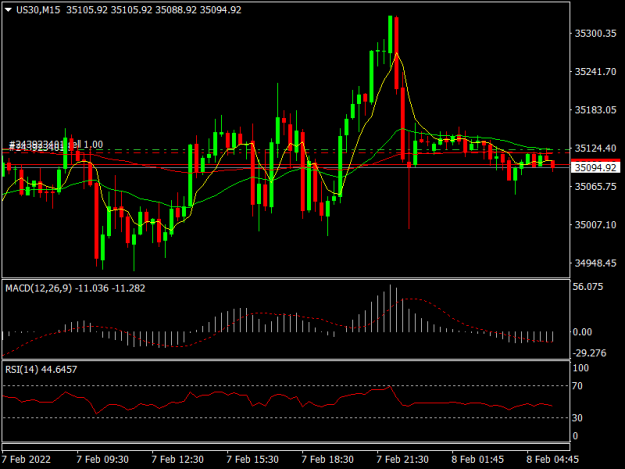The image size is (625, 469).
Task: Click the 7 Feb 09:30 time label
Action: coord(102,459)
